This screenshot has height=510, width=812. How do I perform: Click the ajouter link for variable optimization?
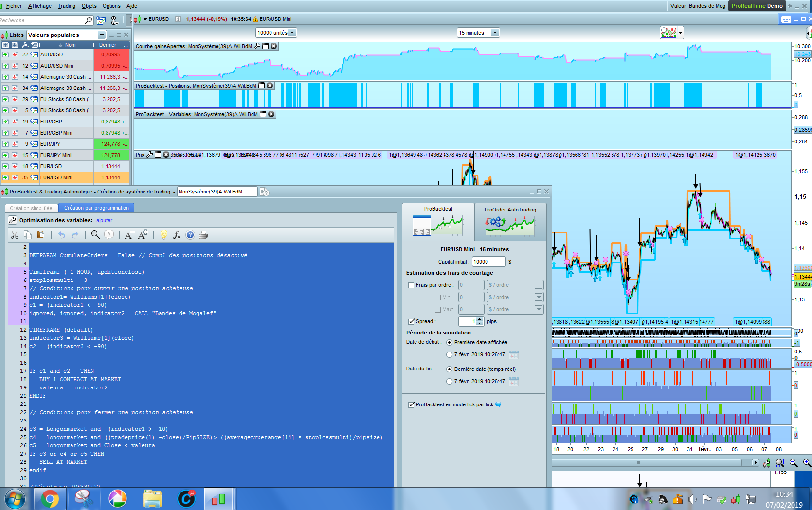pos(104,221)
